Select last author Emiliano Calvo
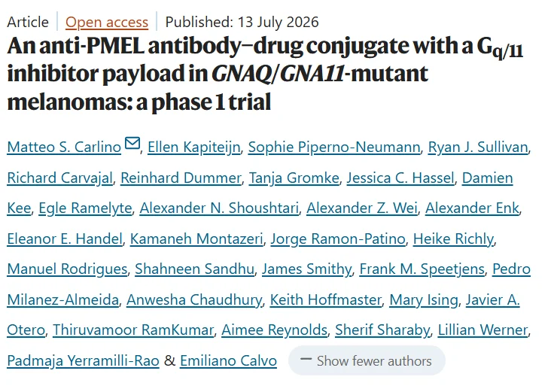The width and height of the screenshot is (551, 392). click(x=228, y=360)
